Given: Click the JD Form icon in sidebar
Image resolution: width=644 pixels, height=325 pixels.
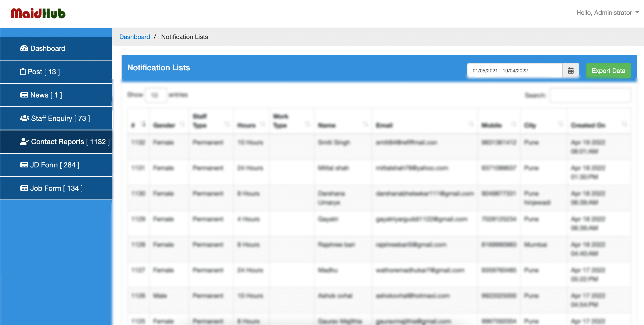Looking at the screenshot, I should click(x=24, y=165).
